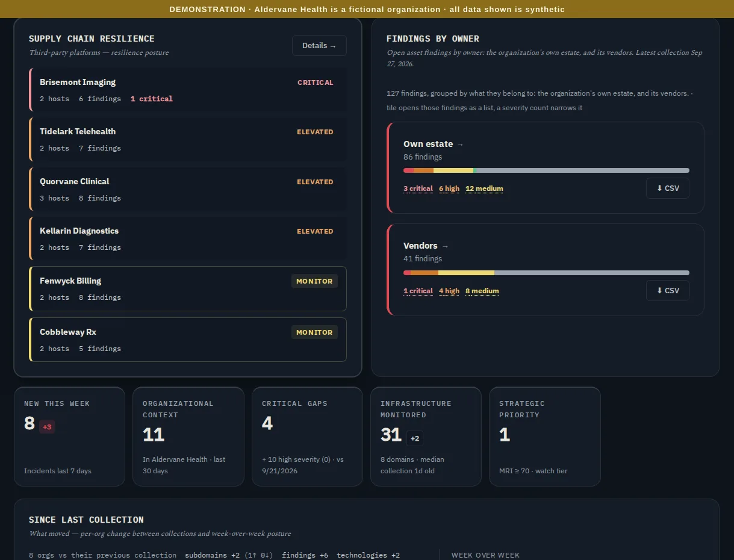The image size is (734, 560).
Task: Click the Week Over Week label
Action: 485,555
